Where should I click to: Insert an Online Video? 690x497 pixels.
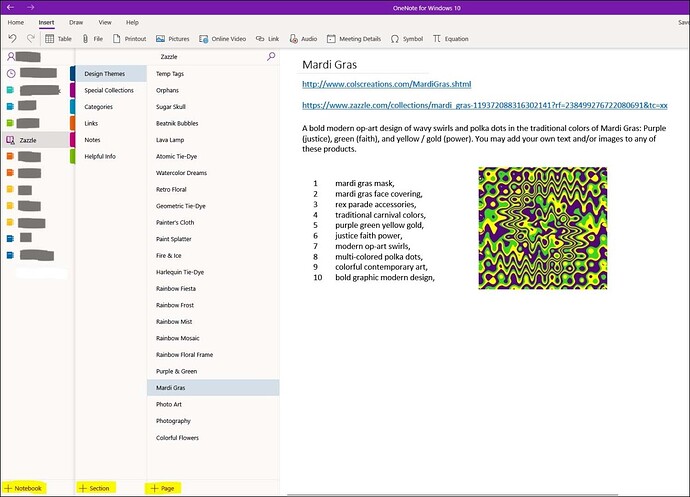click(x=222, y=39)
